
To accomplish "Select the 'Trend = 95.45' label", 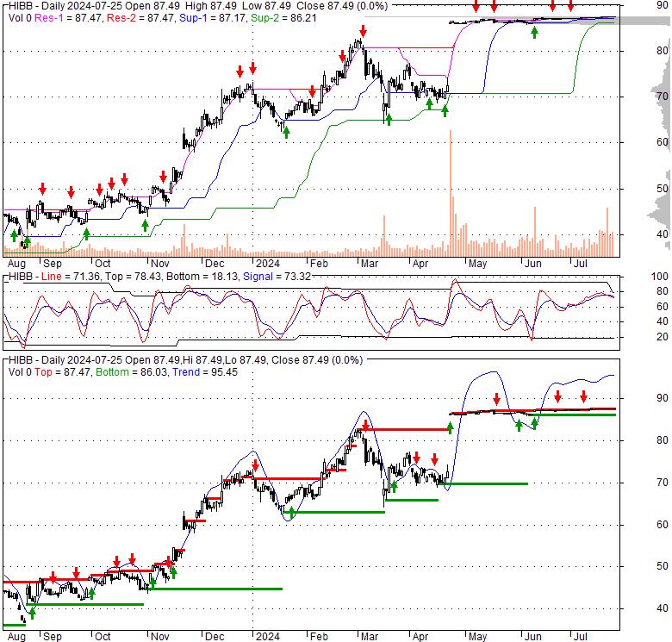I will coord(205,372).
